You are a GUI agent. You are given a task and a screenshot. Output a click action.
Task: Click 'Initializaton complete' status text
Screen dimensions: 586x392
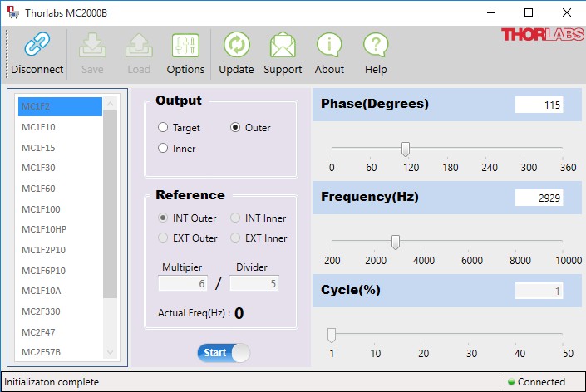tap(52, 382)
